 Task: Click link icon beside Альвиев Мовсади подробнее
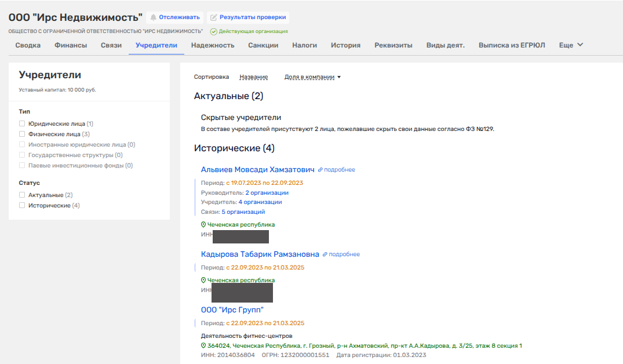(x=320, y=170)
